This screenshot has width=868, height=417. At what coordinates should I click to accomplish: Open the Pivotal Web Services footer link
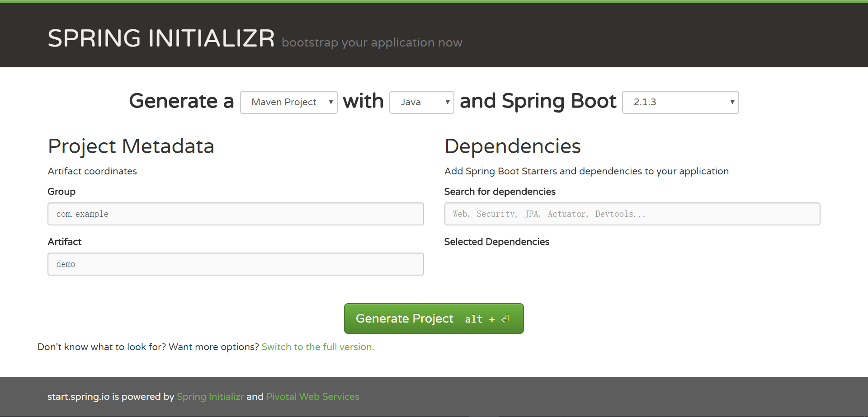(x=313, y=397)
